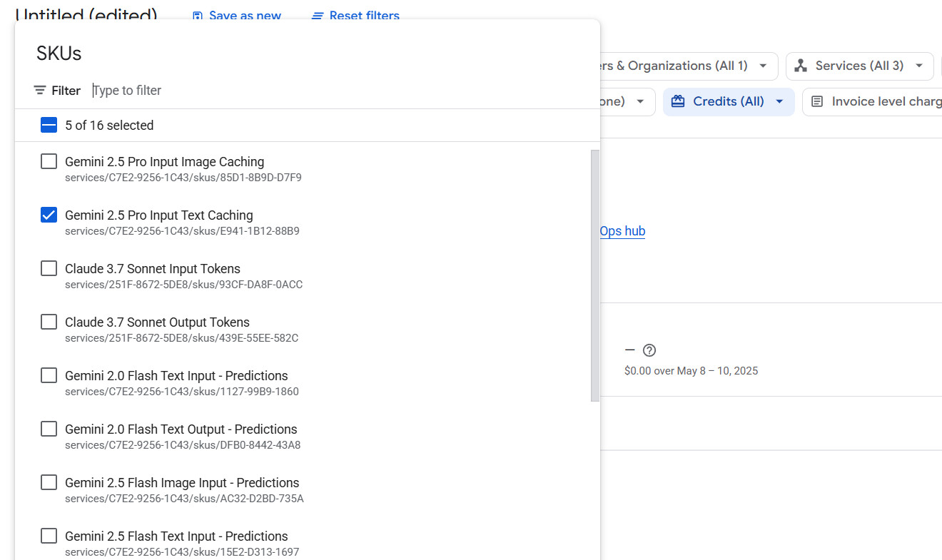Click the Invoice level charges document icon

(x=817, y=101)
